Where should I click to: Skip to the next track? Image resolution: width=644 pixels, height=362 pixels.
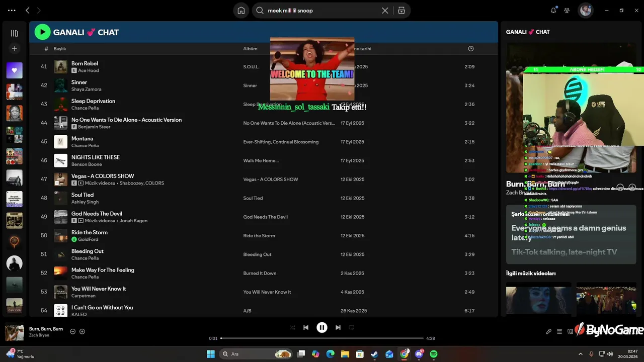coord(338,327)
